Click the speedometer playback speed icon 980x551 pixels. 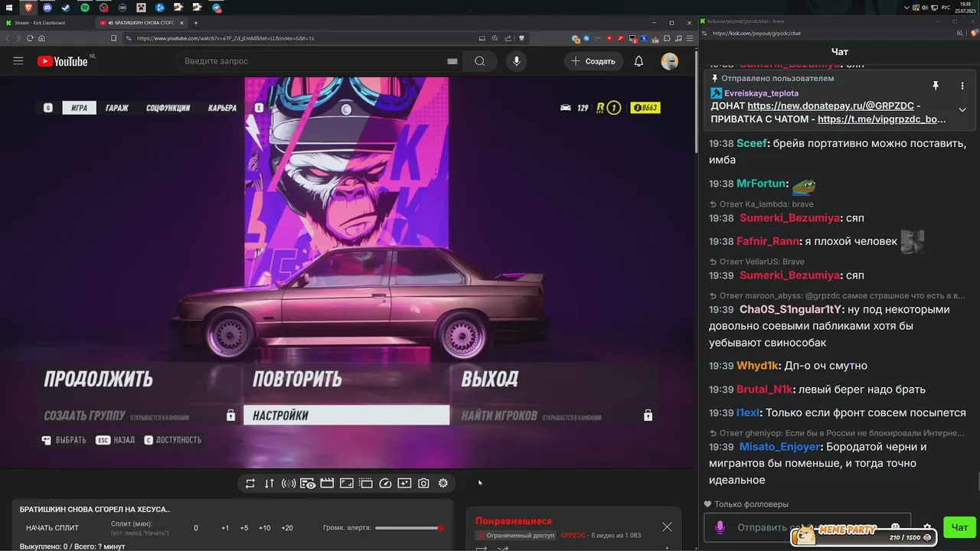pyautogui.click(x=385, y=484)
